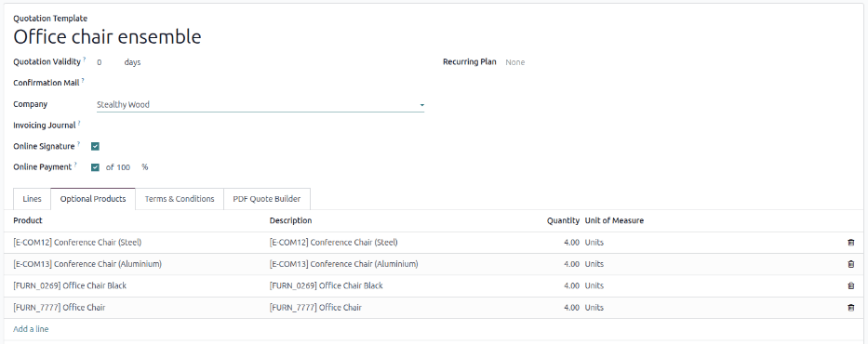Switch to the Lines tab

pos(33,199)
